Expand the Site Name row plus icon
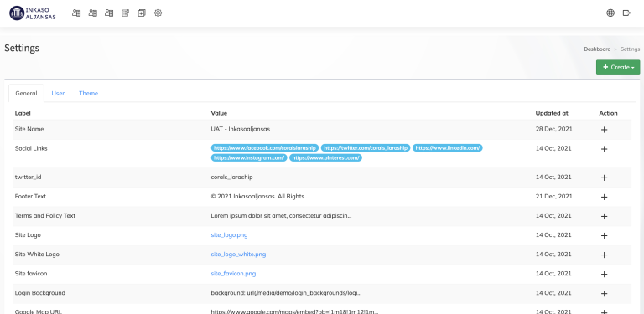This screenshot has height=314, width=644. click(x=604, y=130)
